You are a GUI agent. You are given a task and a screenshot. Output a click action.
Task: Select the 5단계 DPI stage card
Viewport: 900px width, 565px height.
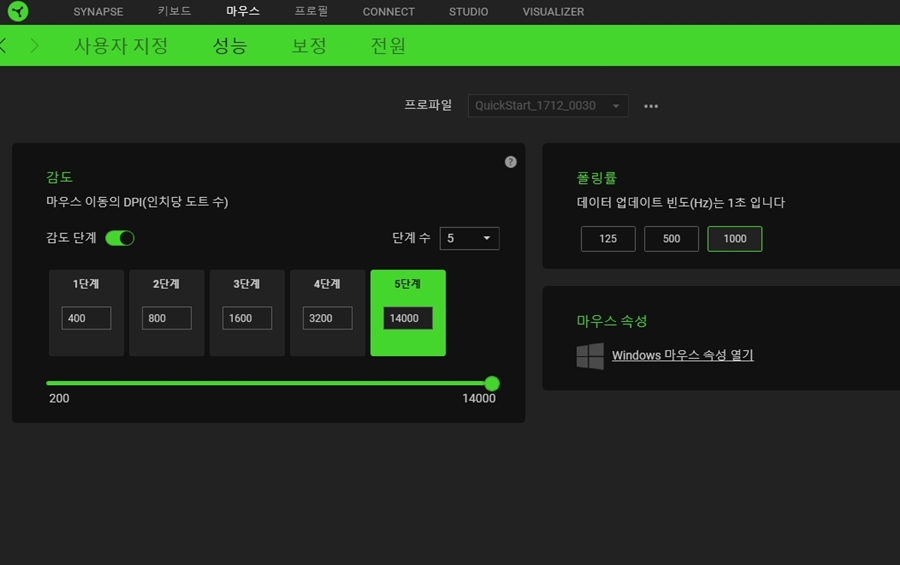408,313
